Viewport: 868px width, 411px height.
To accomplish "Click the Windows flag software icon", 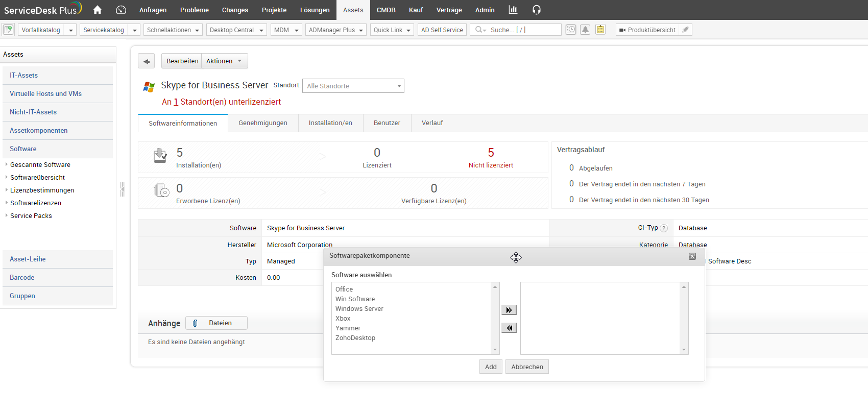I will pyautogui.click(x=149, y=87).
